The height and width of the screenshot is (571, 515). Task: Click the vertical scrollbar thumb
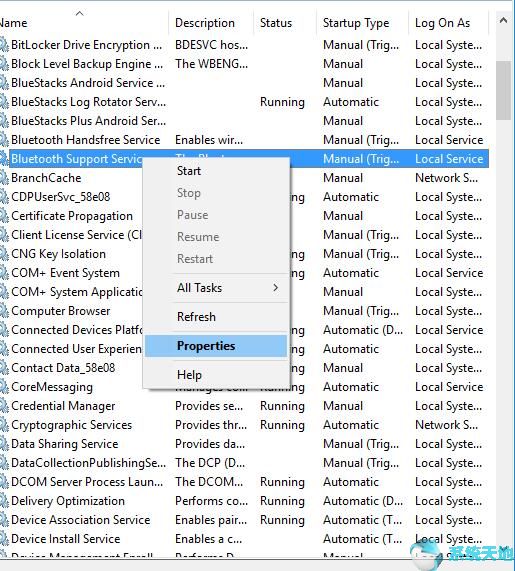click(x=503, y=90)
